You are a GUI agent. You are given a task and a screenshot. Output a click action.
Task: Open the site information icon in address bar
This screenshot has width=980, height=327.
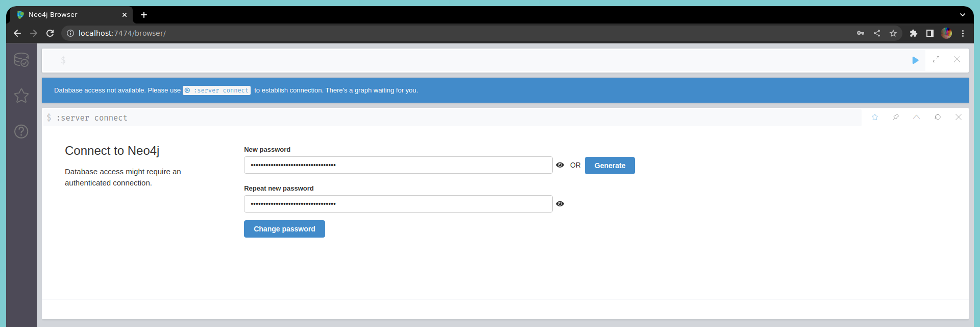pyautogui.click(x=70, y=33)
